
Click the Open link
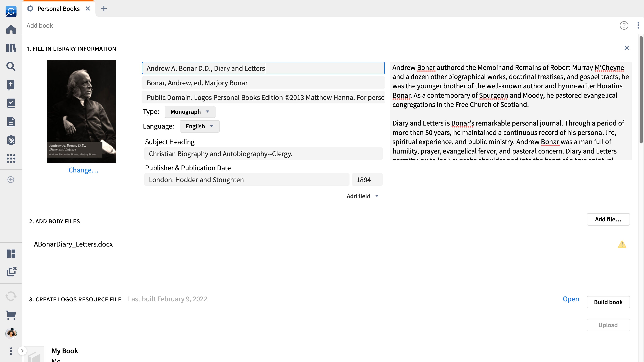click(571, 299)
